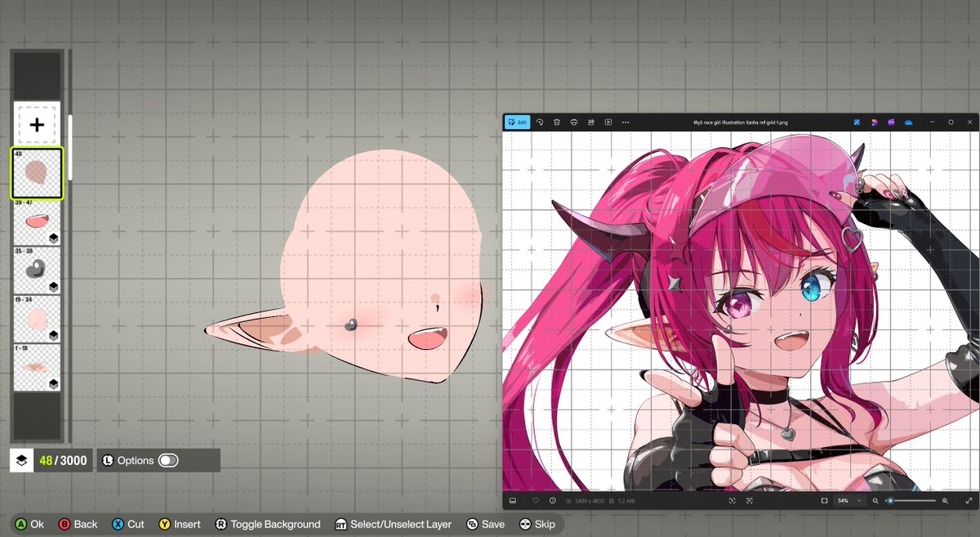Start slideshow in Photos window
This screenshot has height=537, width=980.
[x=608, y=123]
